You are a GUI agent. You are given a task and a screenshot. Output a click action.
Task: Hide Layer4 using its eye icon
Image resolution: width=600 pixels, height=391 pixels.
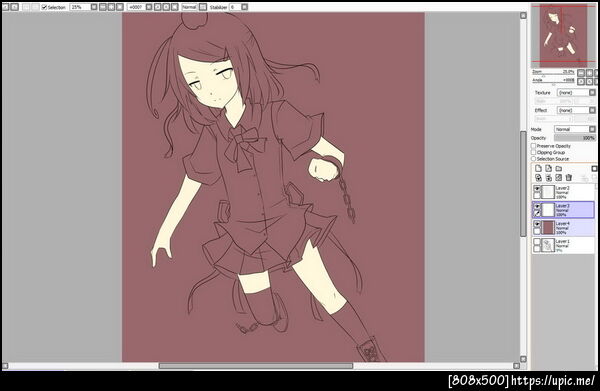(537, 224)
